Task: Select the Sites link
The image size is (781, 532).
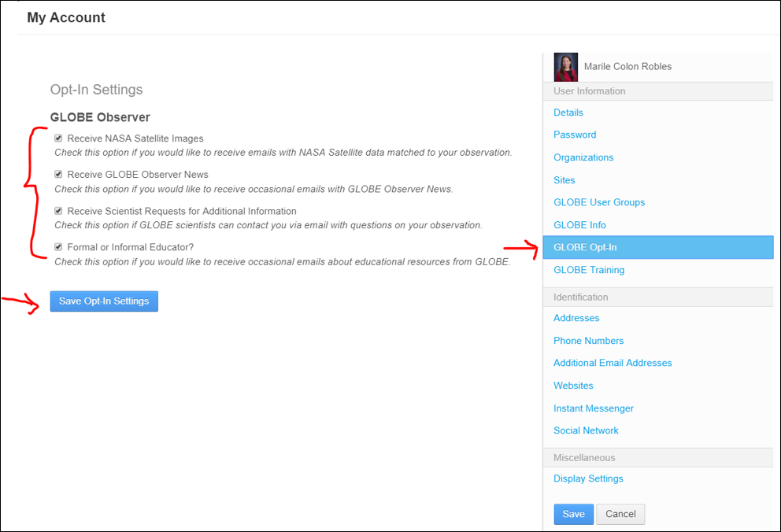Action: coord(564,180)
